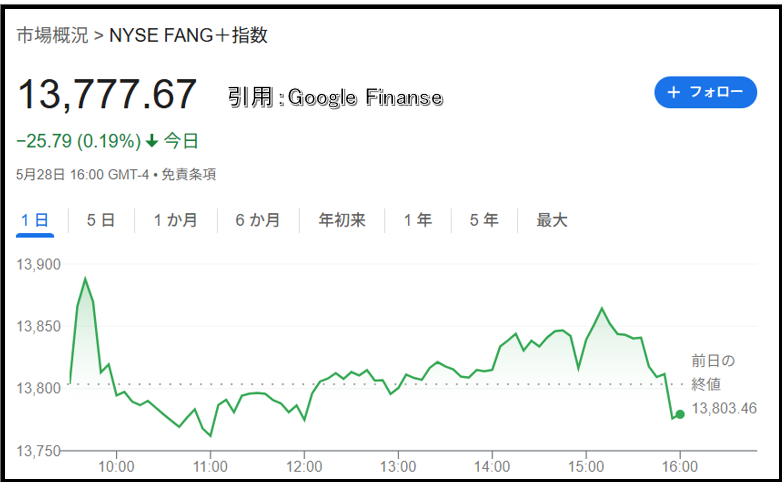Click the chart peak near 9:40
Image resolution: width=782 pixels, height=482 pixels.
point(85,278)
